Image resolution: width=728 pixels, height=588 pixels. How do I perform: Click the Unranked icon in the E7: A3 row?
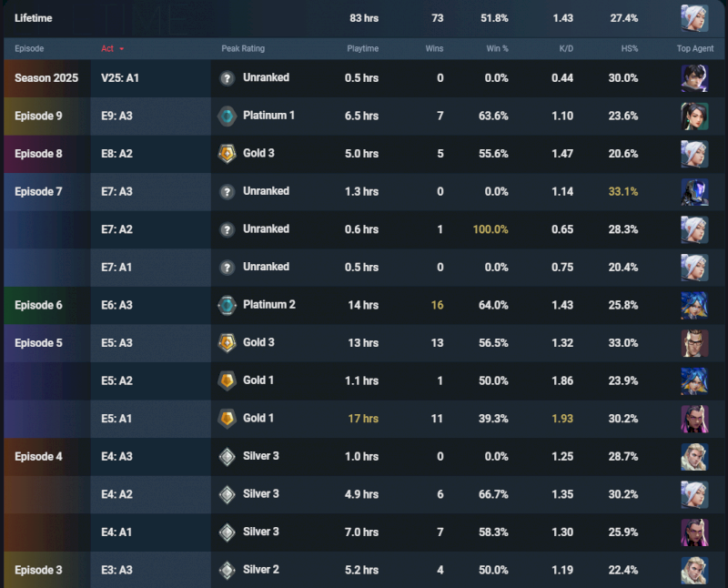[227, 192]
